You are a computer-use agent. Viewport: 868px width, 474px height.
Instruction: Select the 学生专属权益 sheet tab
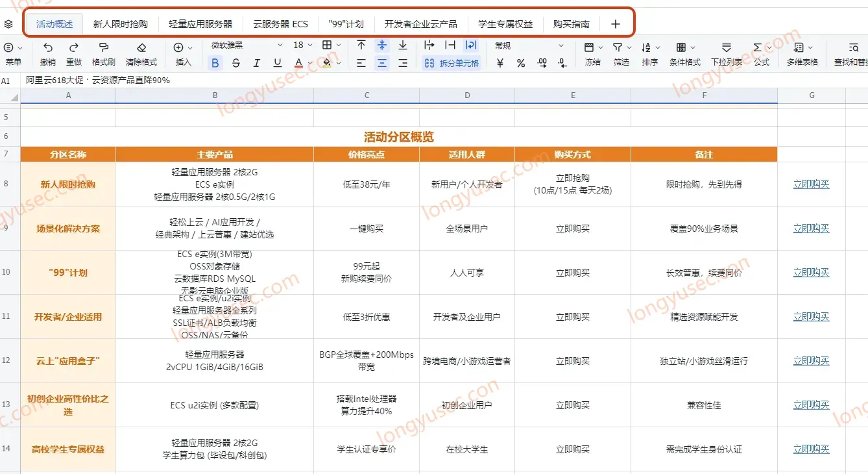tap(505, 24)
